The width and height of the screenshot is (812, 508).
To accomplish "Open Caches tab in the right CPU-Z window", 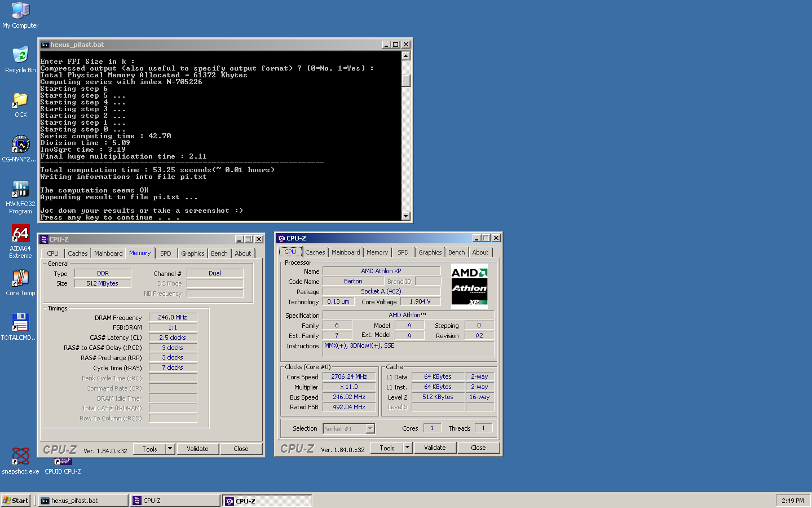I will point(315,252).
